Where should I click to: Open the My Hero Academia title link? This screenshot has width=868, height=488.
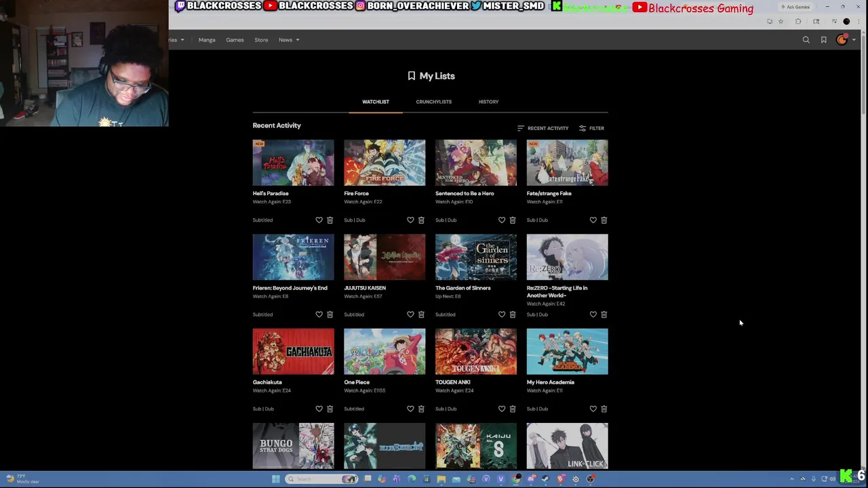[551, 382]
